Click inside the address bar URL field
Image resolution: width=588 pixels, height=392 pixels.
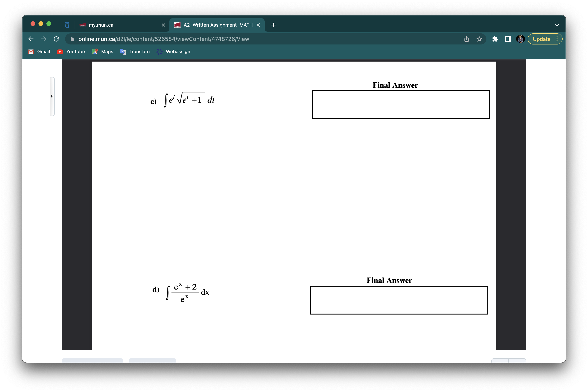pyautogui.click(x=162, y=39)
